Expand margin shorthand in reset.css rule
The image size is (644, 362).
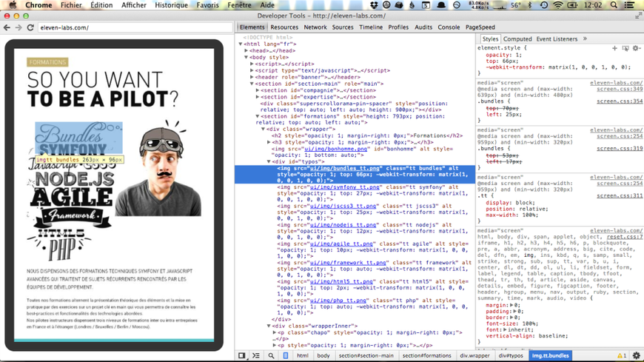tap(511, 305)
